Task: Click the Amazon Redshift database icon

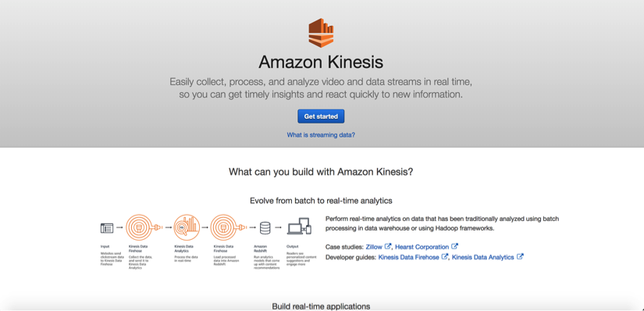Action: (x=265, y=227)
